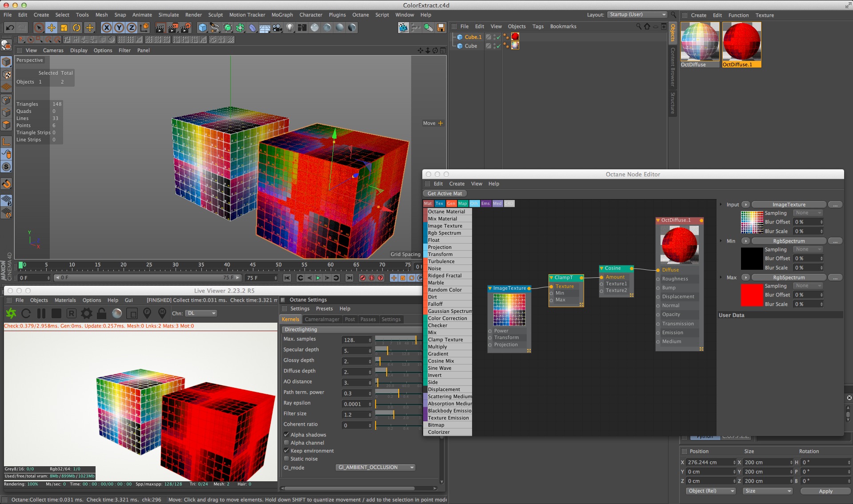Stop the Live Viewer render
Viewport: 853px width, 504px height.
click(x=56, y=313)
